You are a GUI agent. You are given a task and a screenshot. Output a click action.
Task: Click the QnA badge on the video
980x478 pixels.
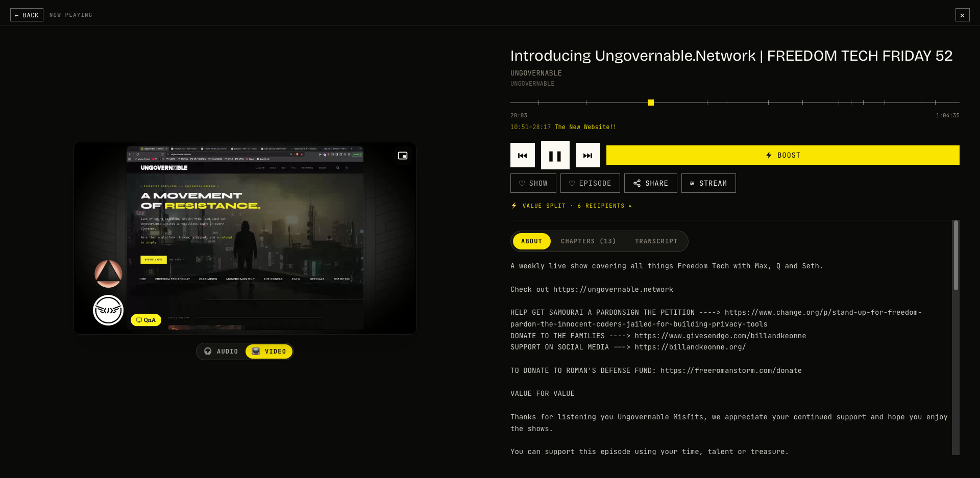coord(146,320)
